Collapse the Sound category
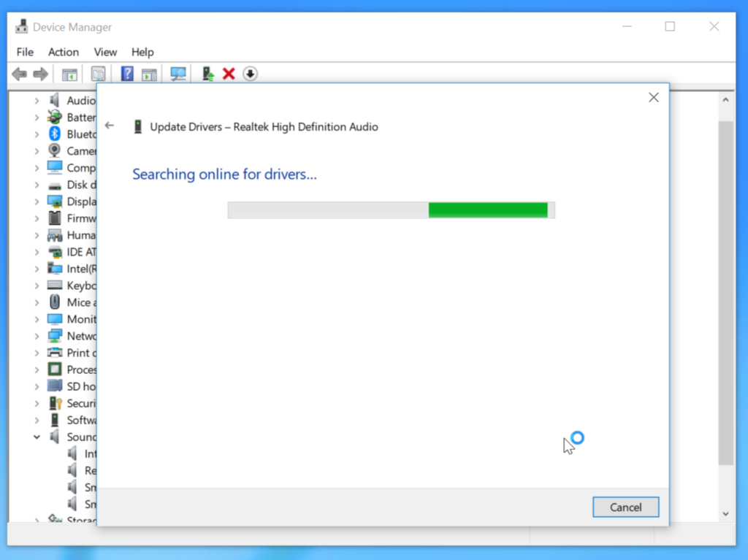This screenshot has height=560, width=748. point(38,437)
